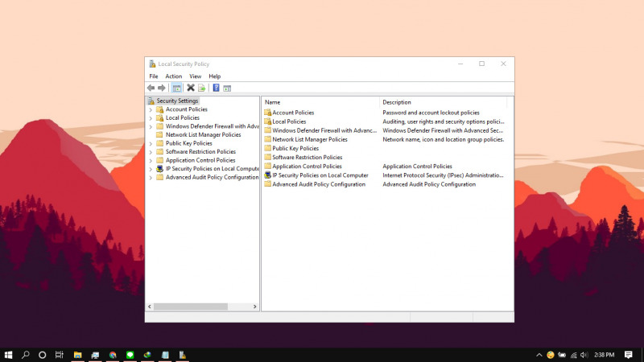
Task: Select Network List Manager Policies in the right list
Action: [x=310, y=139]
